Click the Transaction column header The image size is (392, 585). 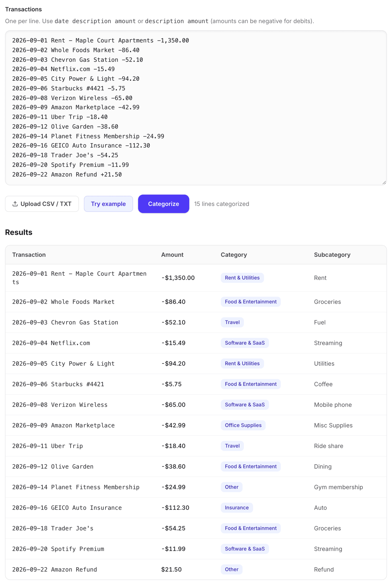point(29,255)
